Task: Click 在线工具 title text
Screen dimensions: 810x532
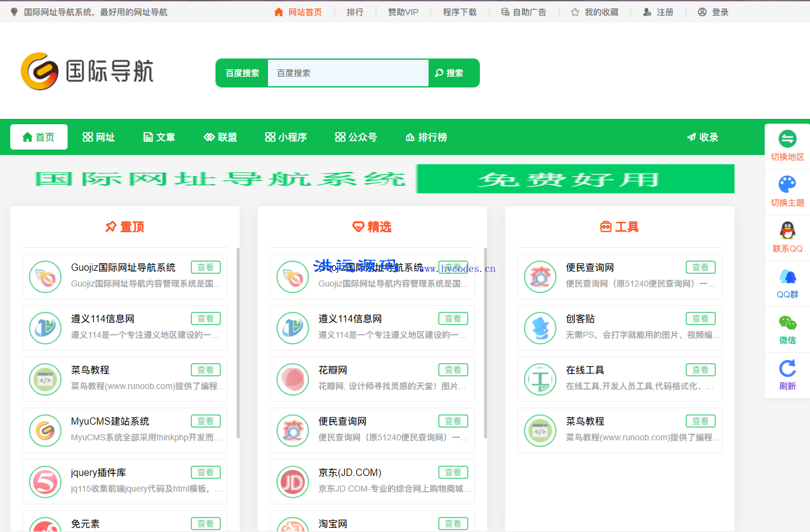Action: click(585, 370)
